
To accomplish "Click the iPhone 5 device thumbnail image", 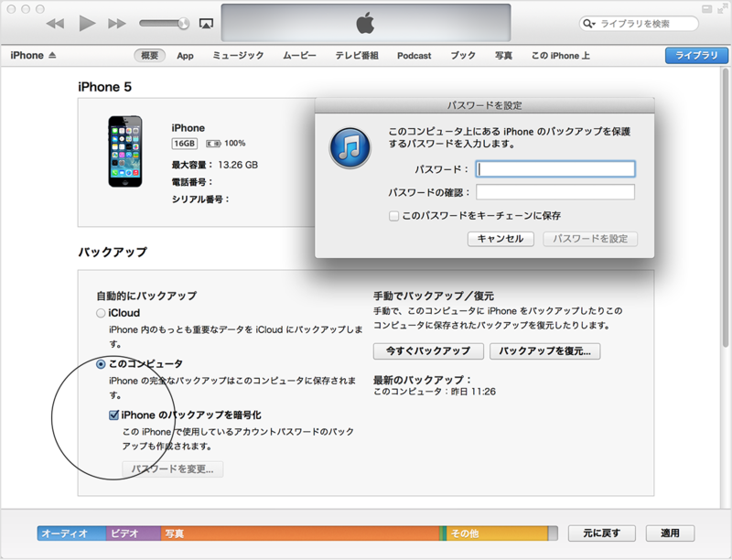I will tap(125, 152).
